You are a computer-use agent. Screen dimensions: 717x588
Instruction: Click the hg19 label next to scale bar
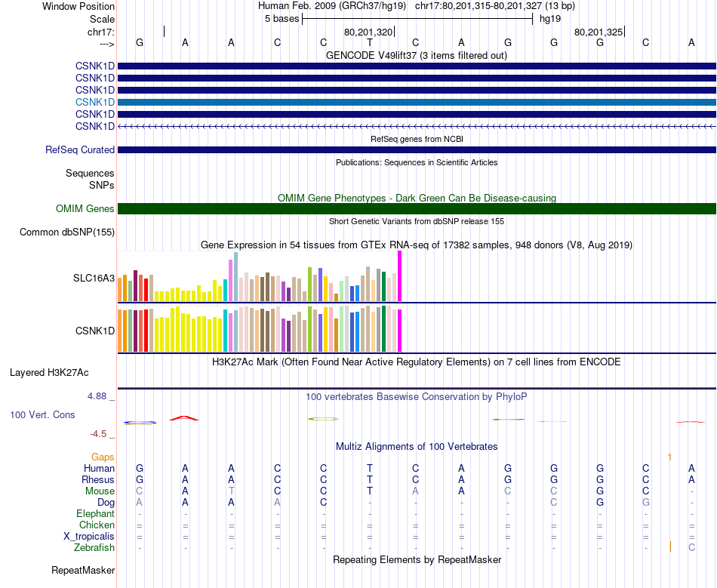click(x=550, y=19)
